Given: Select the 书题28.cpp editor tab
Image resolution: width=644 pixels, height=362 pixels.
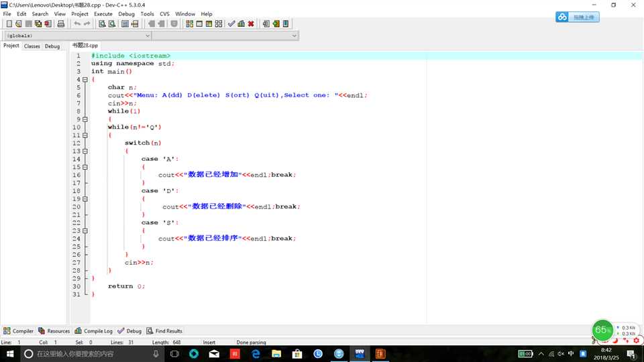Looking at the screenshot, I should (85, 46).
